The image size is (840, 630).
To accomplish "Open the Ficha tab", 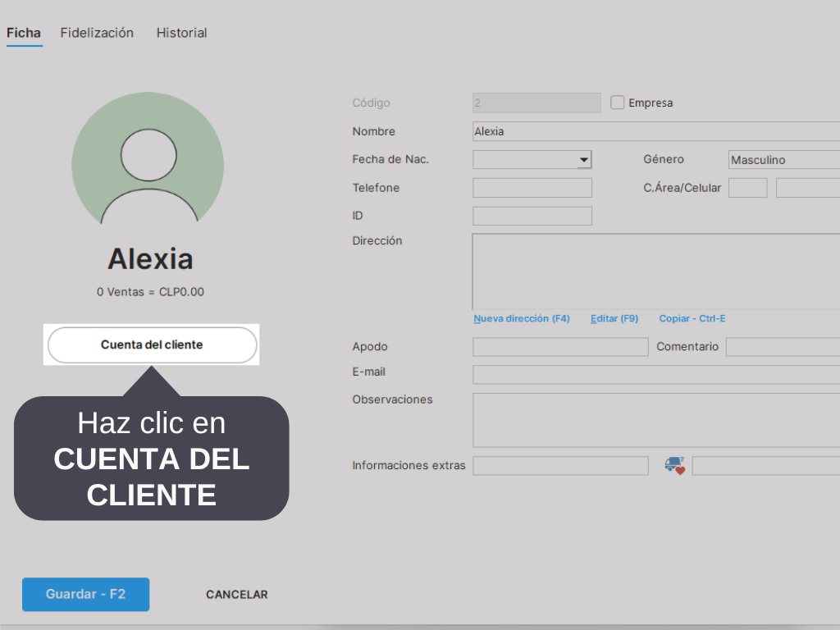I will 24,33.
